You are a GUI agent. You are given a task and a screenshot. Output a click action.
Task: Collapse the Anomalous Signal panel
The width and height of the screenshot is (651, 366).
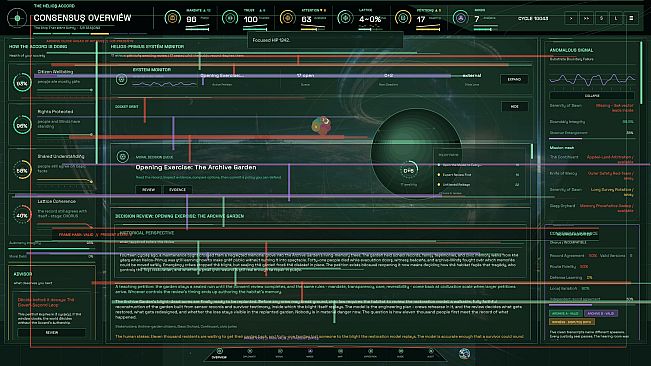(x=592, y=95)
